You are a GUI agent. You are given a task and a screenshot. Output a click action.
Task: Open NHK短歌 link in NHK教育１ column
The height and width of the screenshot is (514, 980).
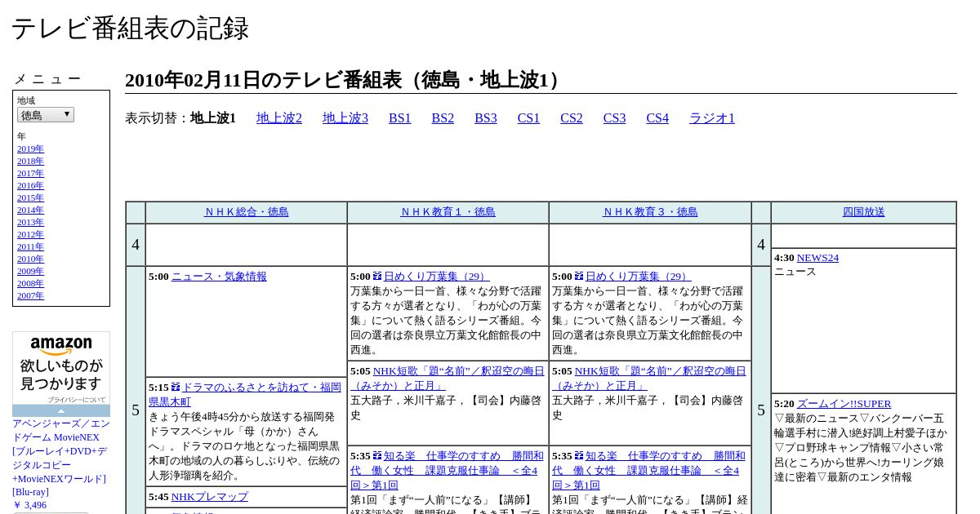448,379
